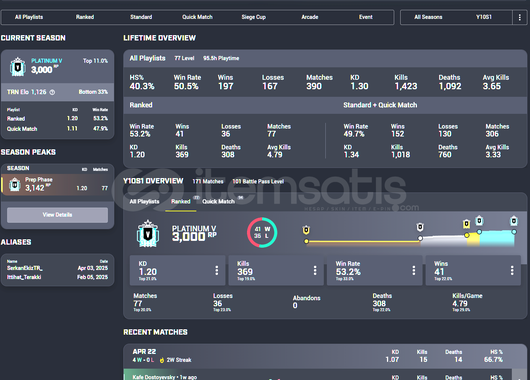Click the Top 11.0% label

coord(95,61)
